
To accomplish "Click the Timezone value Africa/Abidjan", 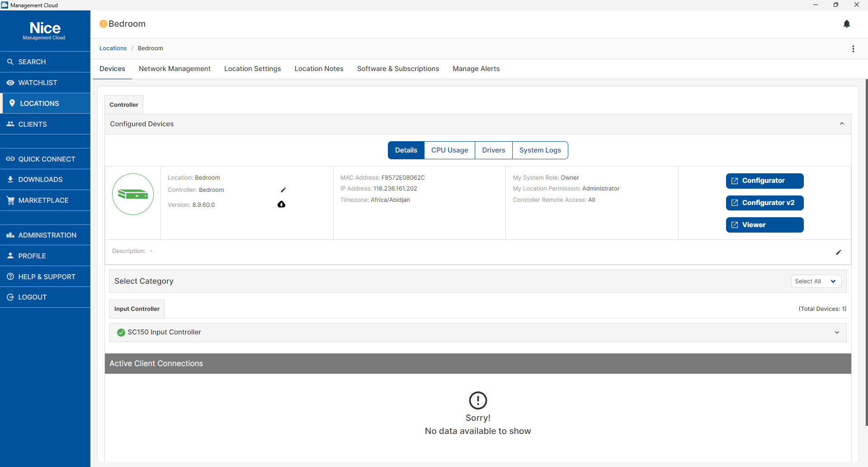I will pos(390,200).
